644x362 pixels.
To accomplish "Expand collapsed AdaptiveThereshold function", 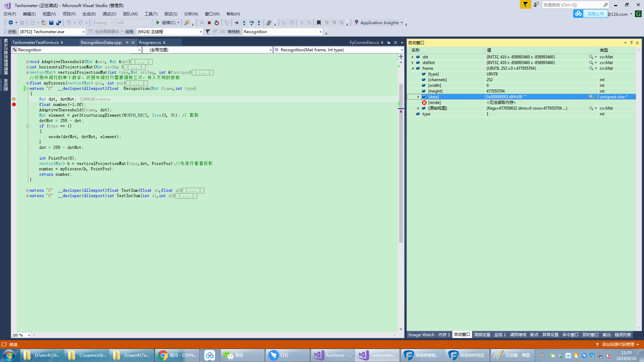I will (x=28, y=62).
